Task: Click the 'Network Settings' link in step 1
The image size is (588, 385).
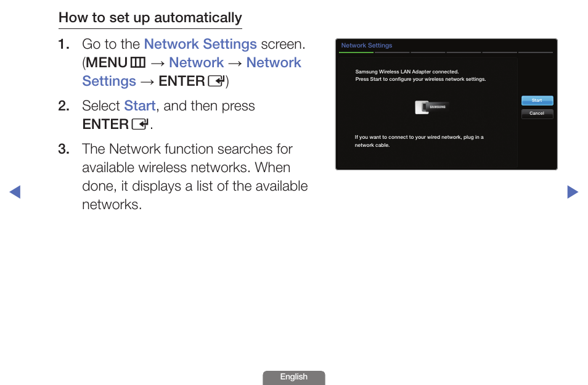Action: [200, 44]
